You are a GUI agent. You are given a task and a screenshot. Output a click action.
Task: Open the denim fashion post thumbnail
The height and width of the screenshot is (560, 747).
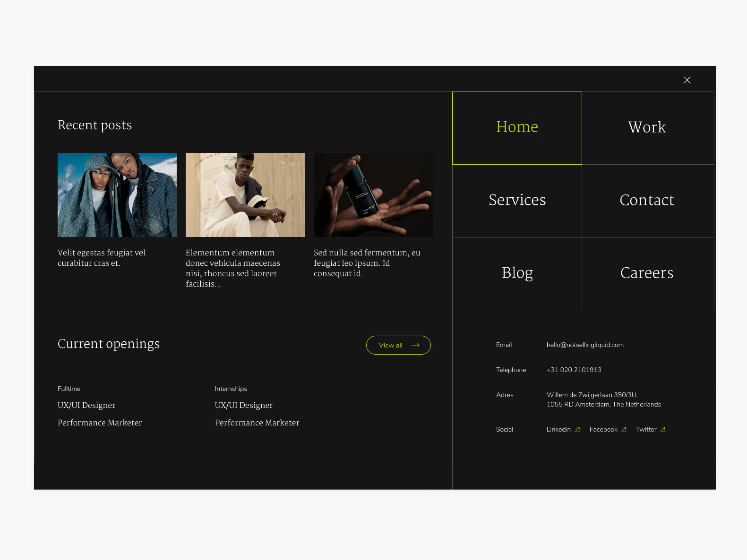(x=117, y=195)
